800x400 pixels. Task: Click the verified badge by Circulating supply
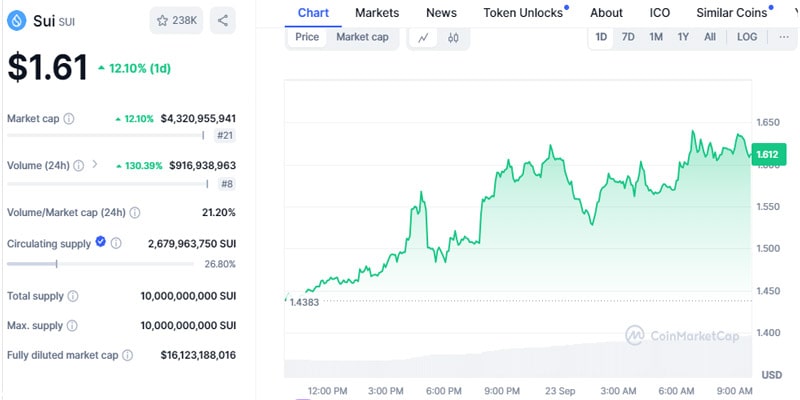(101, 242)
